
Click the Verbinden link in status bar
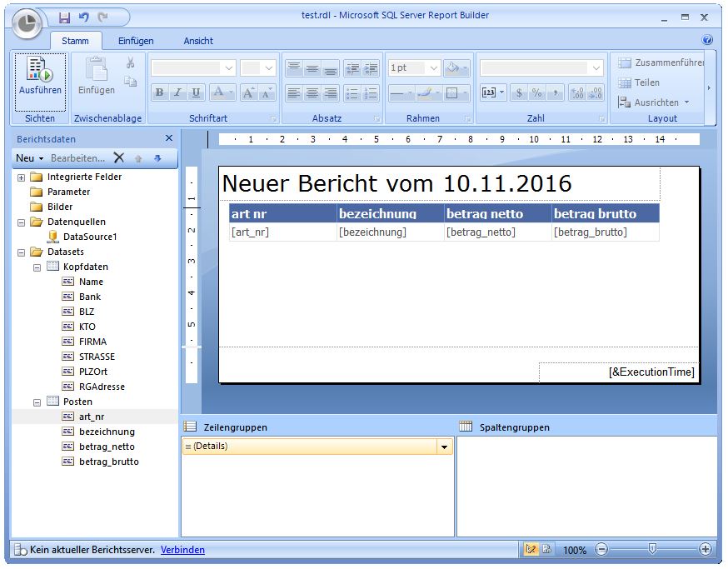tap(182, 550)
